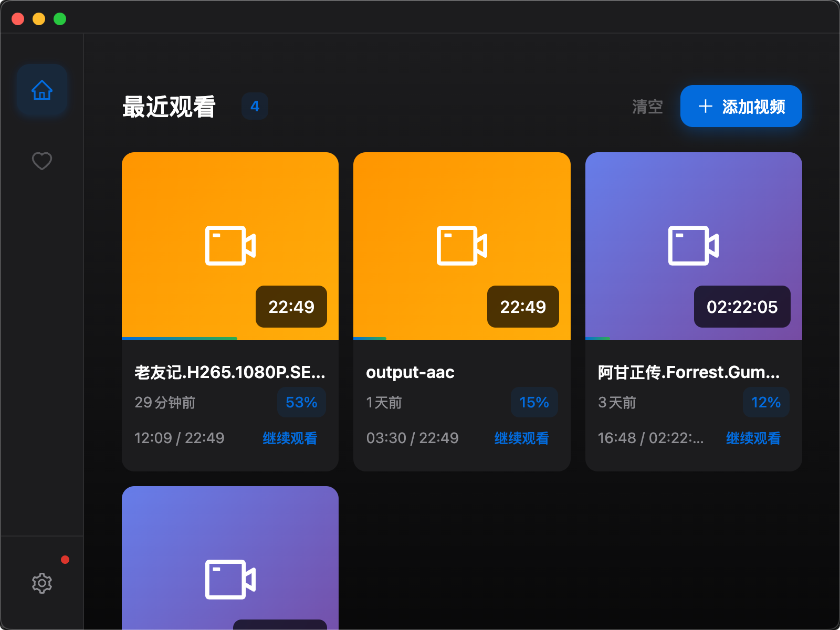Image resolution: width=840 pixels, height=630 pixels.
Task: Click the 老友记.H265.1080P title text
Action: [230, 372]
